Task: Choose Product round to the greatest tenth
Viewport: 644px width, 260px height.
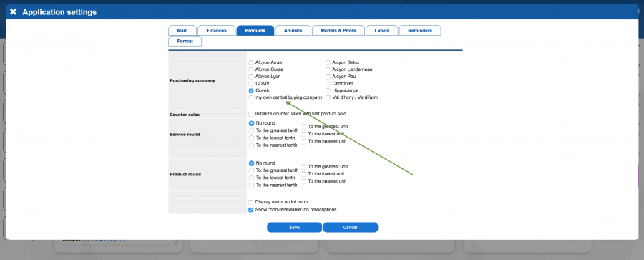Action: click(251, 170)
